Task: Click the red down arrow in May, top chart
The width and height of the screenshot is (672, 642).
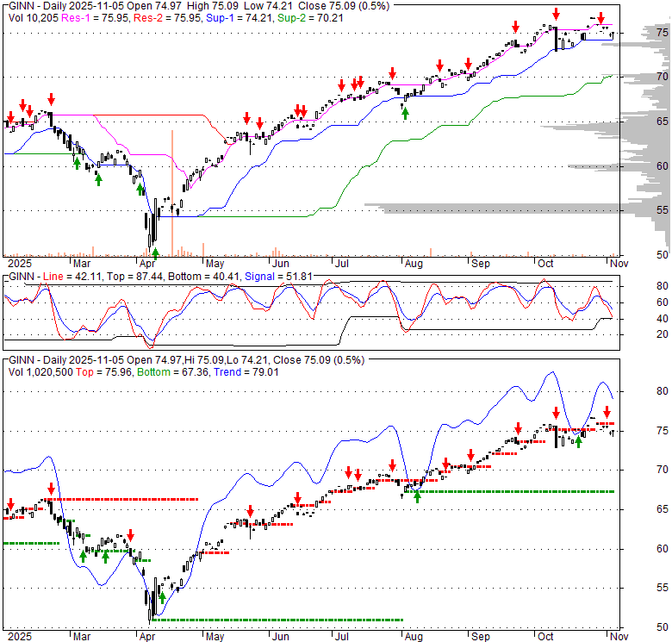Action: 247,118
